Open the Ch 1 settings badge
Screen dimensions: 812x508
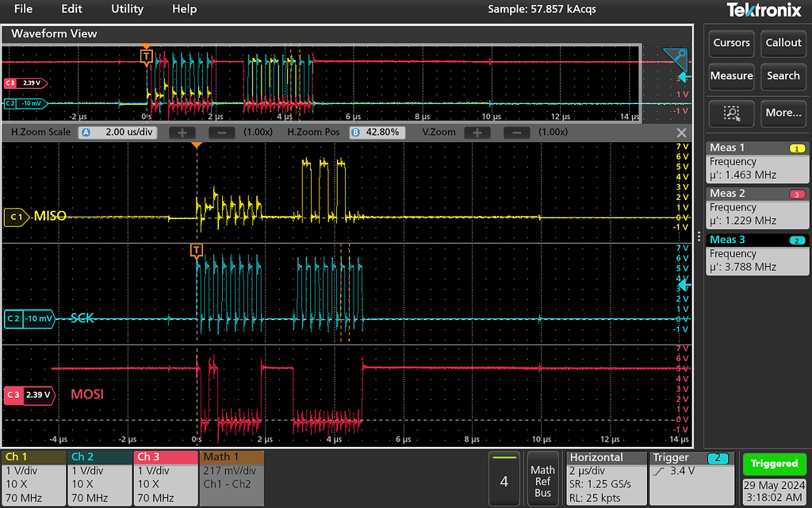(x=33, y=478)
